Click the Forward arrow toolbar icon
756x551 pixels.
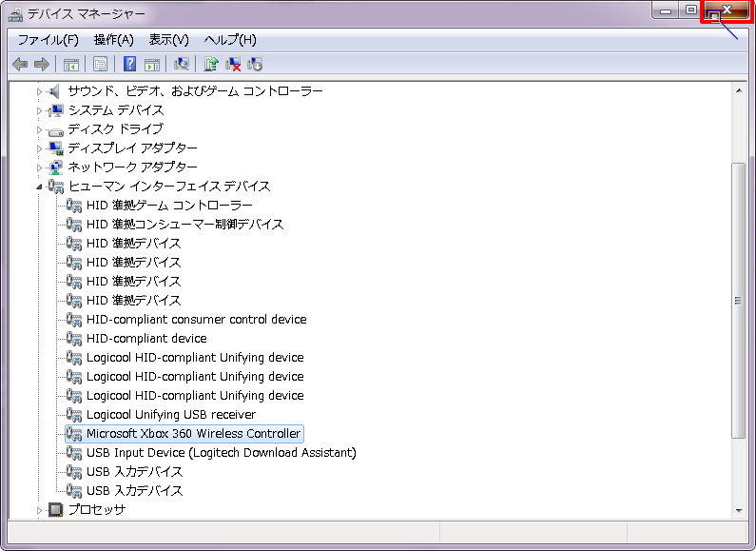point(42,64)
